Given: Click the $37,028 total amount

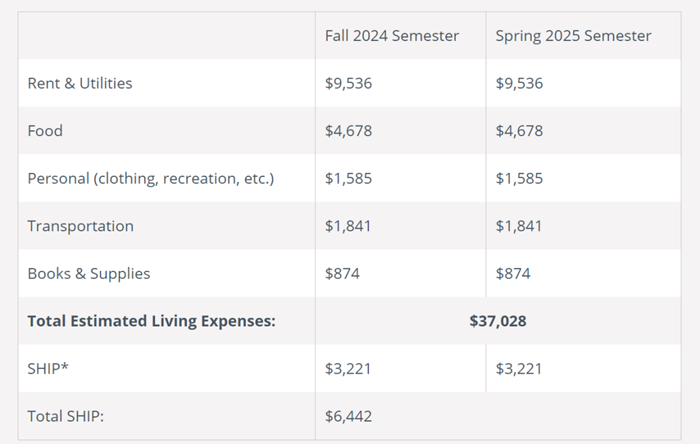Looking at the screenshot, I should point(498,321).
